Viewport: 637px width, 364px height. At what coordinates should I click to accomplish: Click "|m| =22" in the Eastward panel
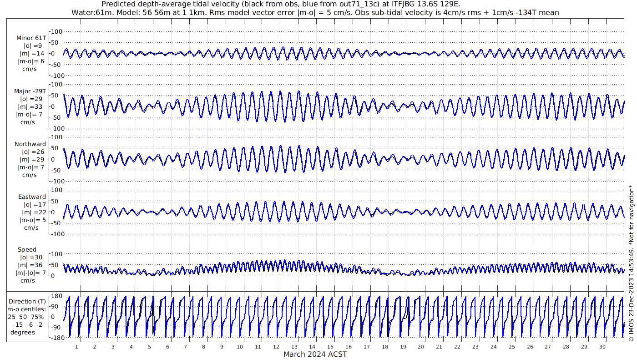(34, 212)
